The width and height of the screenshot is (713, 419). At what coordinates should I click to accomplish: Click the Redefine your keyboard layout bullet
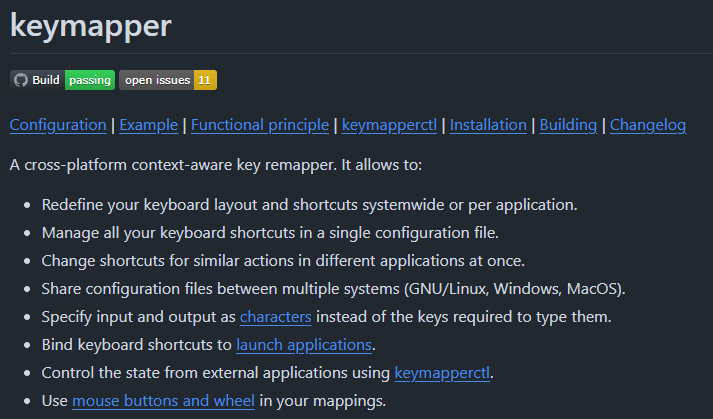click(x=311, y=205)
